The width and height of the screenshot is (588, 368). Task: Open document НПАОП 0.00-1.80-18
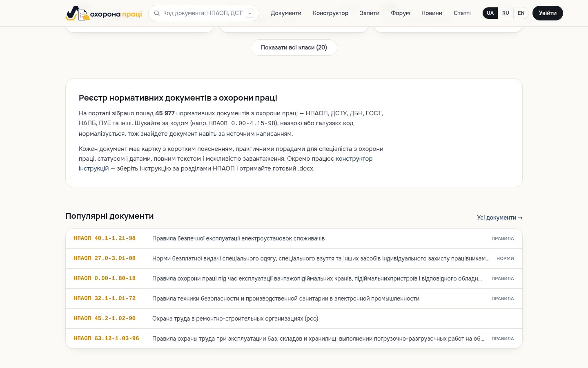tap(294, 278)
